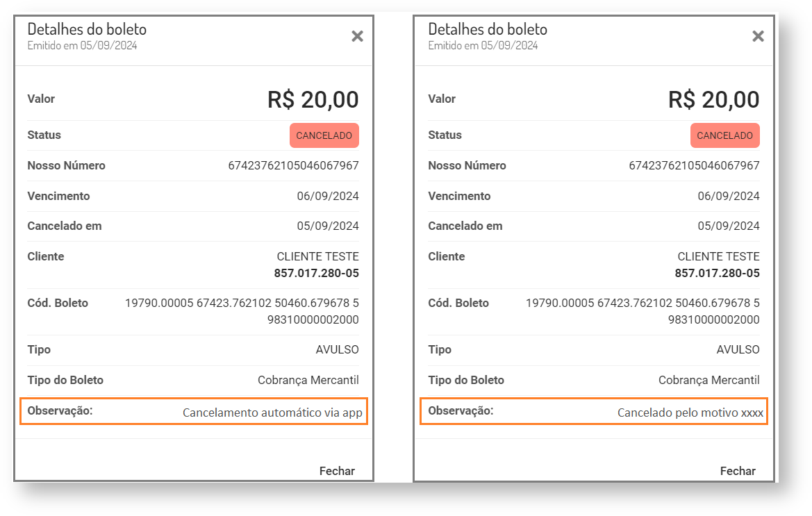Close the right boleto details dialog
812x516 pixels.
758,37
